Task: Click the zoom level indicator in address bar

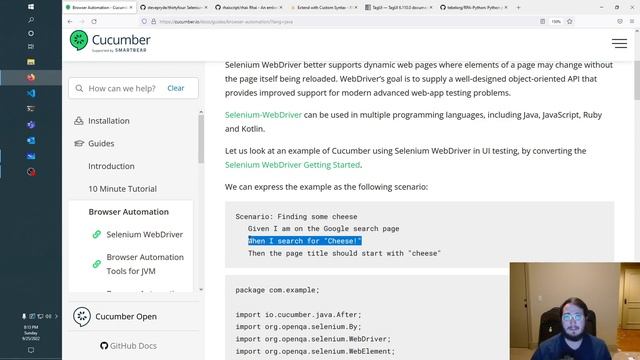Action: 556,21
